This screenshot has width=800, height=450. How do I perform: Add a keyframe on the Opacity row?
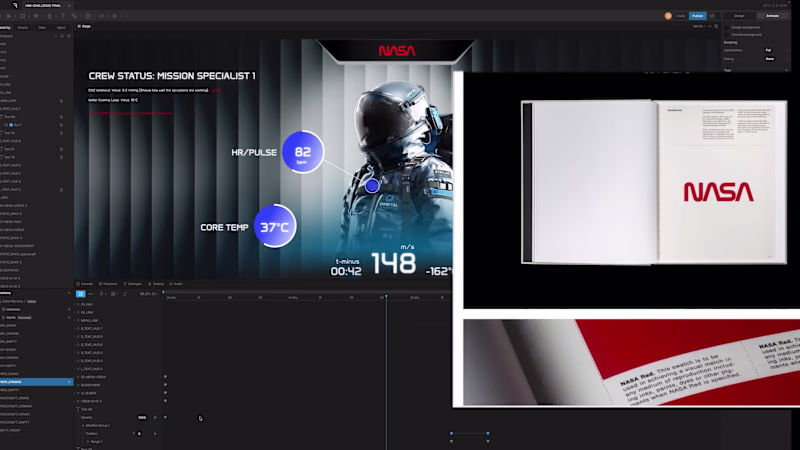pos(155,417)
